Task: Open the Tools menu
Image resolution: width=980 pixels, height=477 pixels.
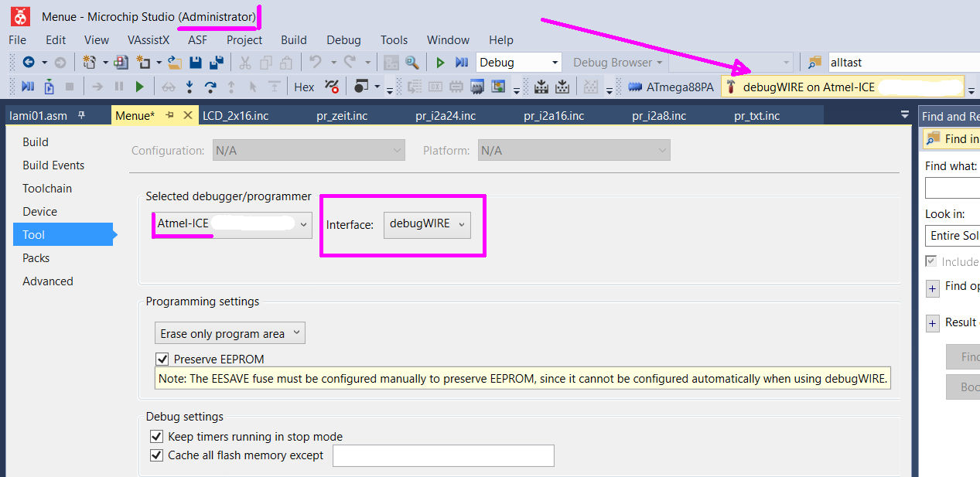Action: pyautogui.click(x=394, y=39)
